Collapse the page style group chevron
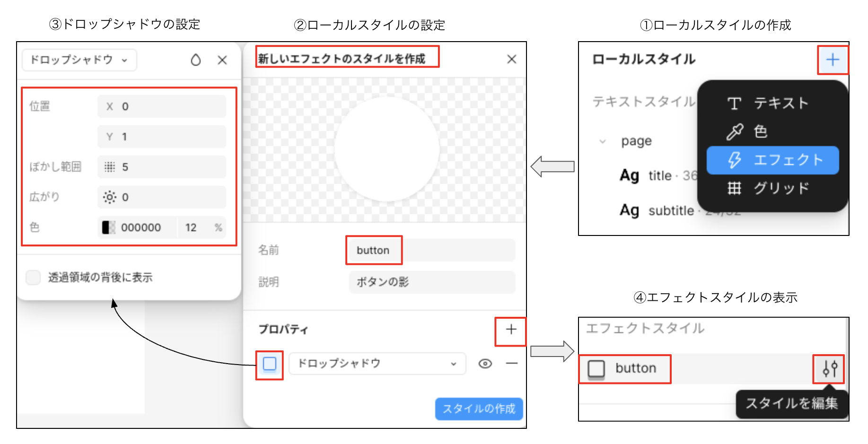868x444 pixels. [603, 141]
